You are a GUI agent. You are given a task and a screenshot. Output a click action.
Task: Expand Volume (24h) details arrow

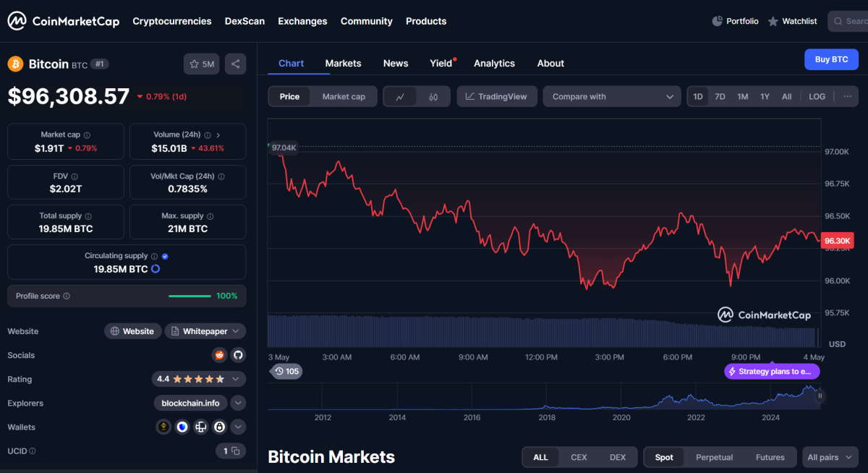tap(218, 135)
